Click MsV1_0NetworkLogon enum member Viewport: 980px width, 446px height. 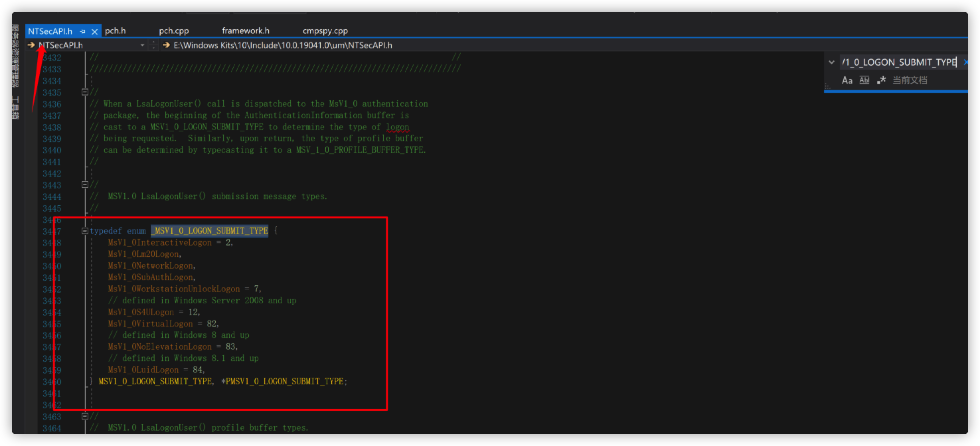click(x=150, y=266)
